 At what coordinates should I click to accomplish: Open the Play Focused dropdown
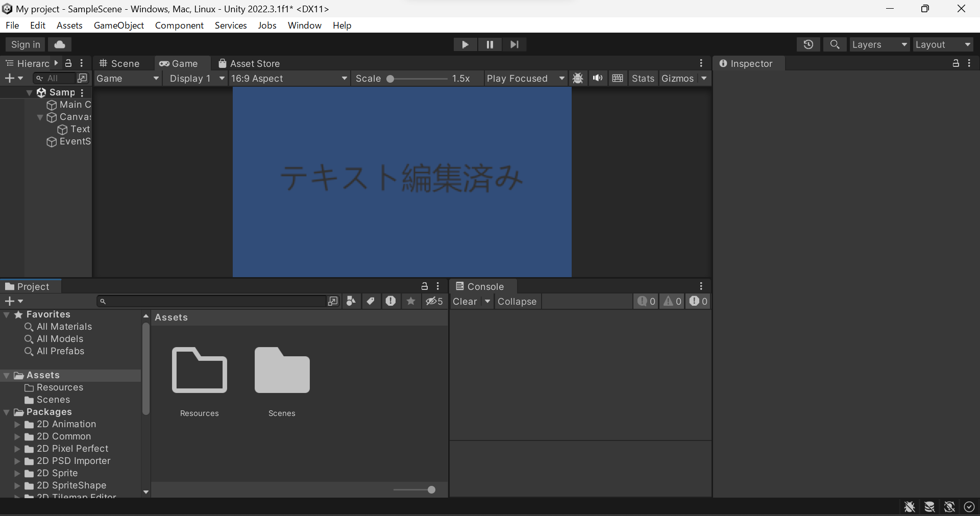pyautogui.click(x=526, y=78)
